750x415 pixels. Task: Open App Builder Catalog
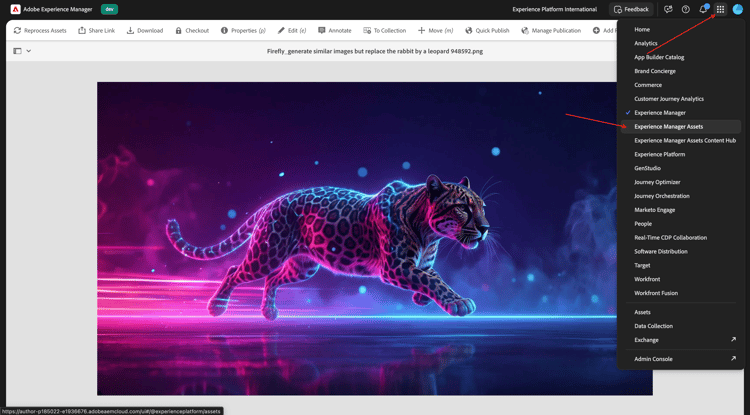[659, 57]
